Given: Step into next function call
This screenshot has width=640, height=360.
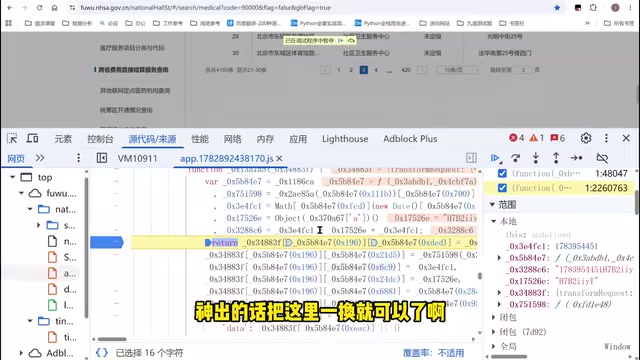Looking at the screenshot, I should pyautogui.click(x=536, y=158).
